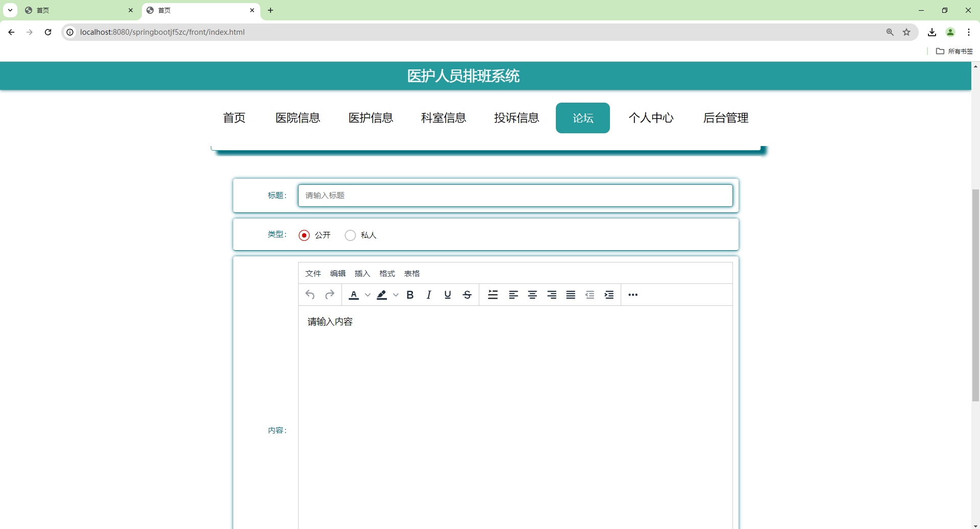980x529 pixels.
Task: Open the 插入 editor menu
Action: click(x=362, y=274)
